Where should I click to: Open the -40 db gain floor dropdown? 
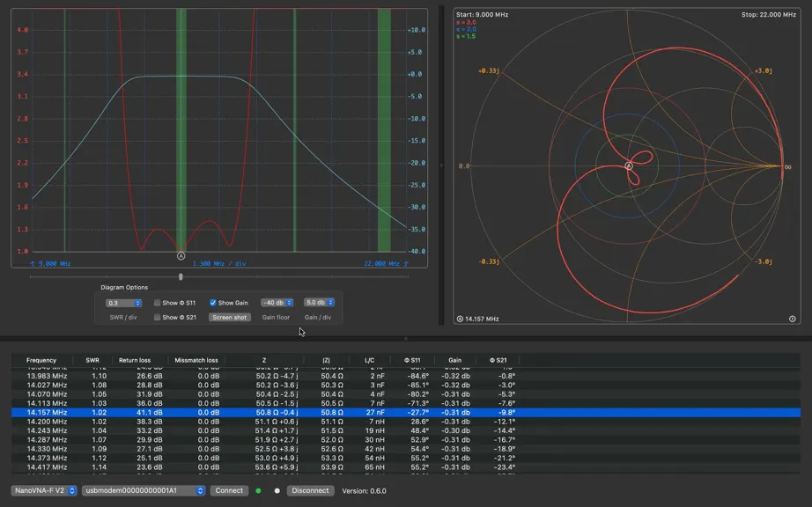coord(277,303)
